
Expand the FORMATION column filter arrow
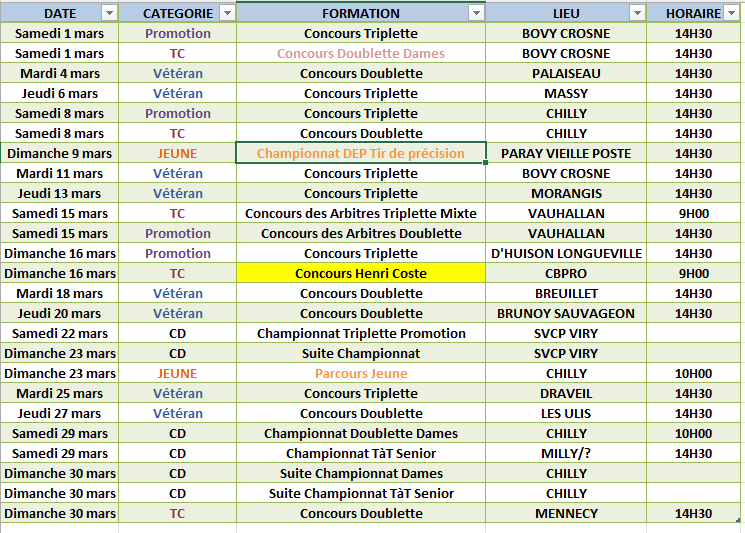tap(476, 13)
